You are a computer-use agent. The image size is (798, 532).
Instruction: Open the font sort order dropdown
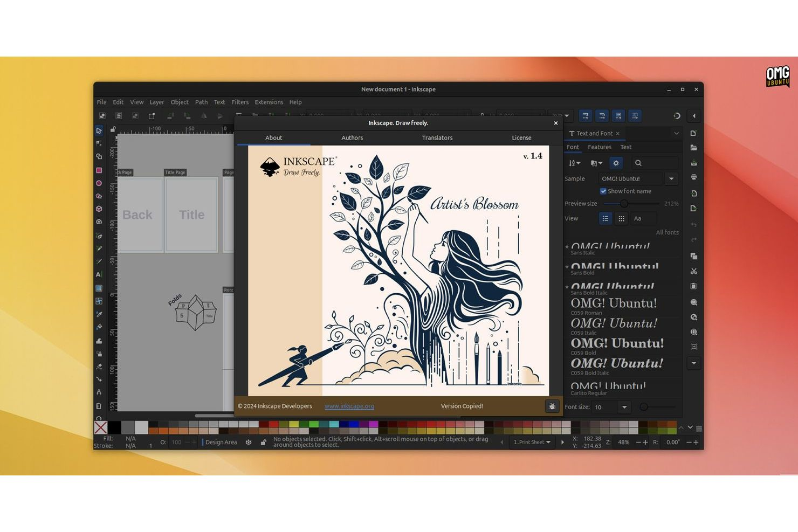[575, 163]
